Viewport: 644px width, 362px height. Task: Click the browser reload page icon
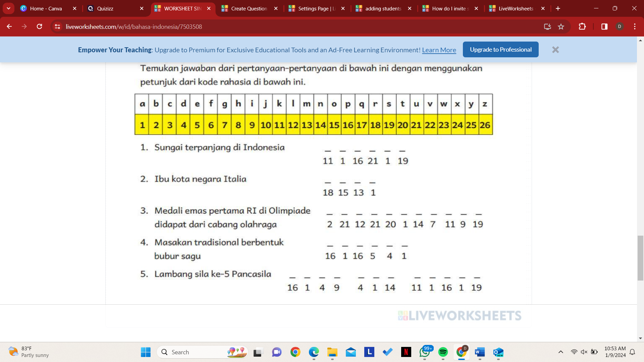pos(39,26)
